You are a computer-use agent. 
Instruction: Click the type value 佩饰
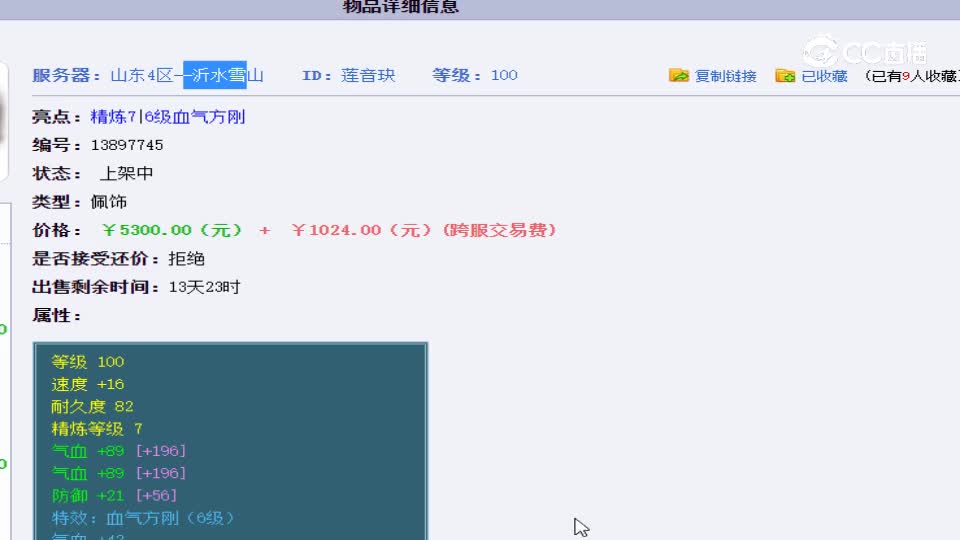pos(109,201)
